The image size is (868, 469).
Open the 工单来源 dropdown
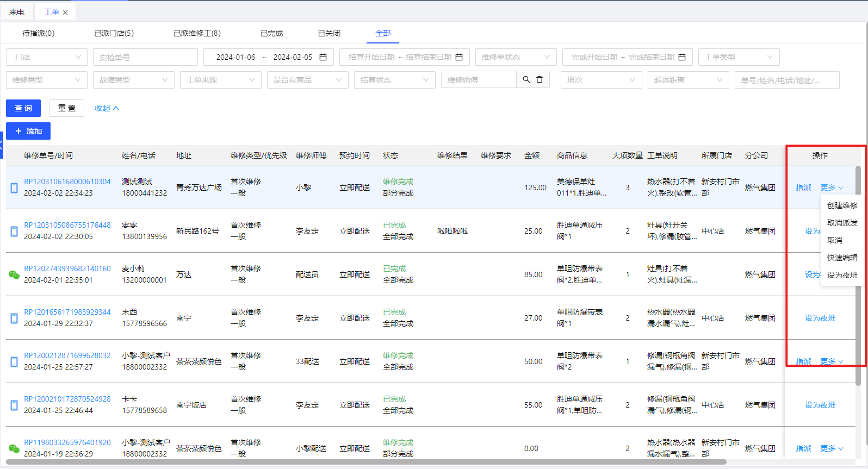point(221,80)
